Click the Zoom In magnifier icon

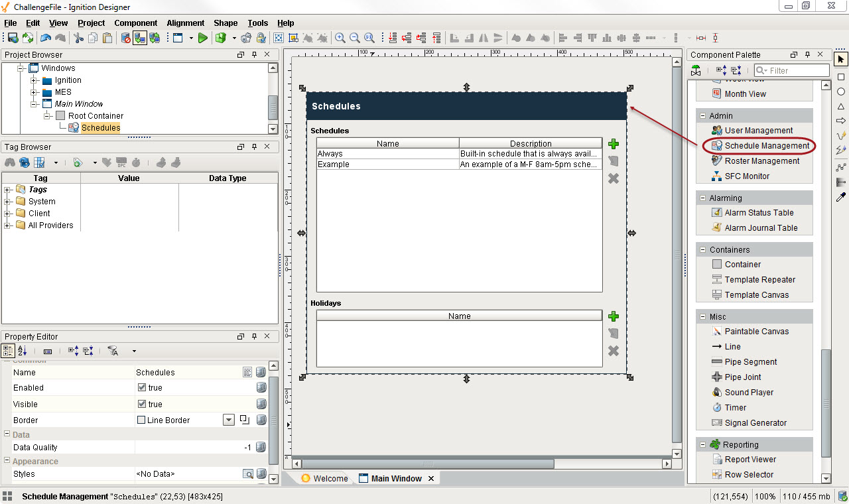coord(340,38)
